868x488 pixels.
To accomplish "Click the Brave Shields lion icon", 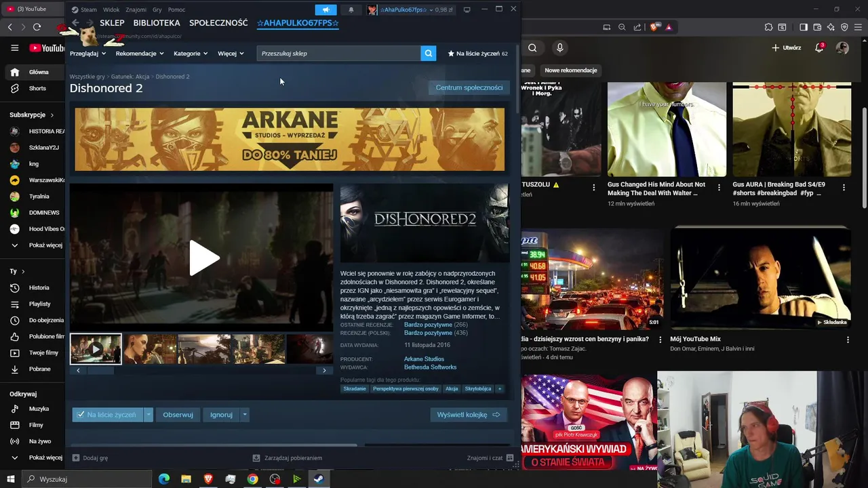I will (x=654, y=27).
